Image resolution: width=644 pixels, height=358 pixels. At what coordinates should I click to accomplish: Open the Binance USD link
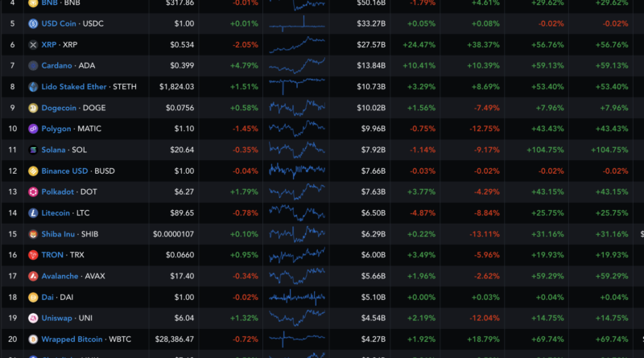click(x=66, y=171)
